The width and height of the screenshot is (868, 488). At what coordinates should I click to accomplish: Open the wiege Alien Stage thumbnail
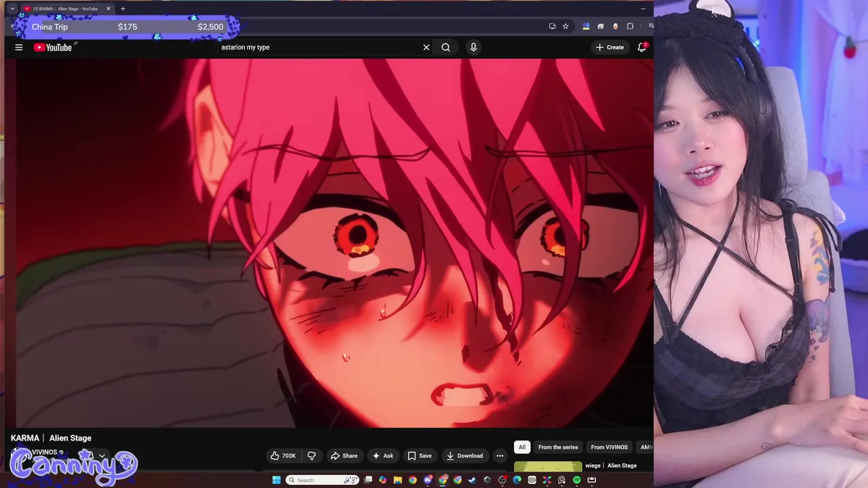548,467
